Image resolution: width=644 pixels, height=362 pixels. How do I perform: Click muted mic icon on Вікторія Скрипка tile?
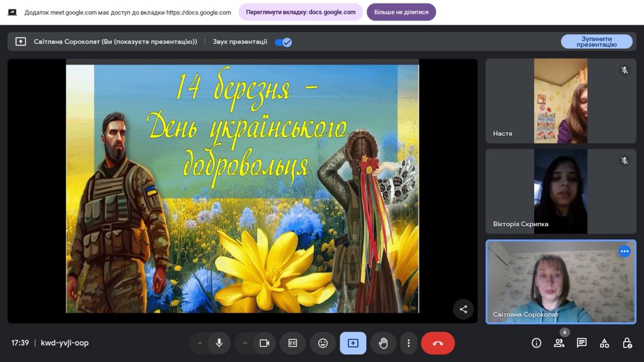coord(624,161)
